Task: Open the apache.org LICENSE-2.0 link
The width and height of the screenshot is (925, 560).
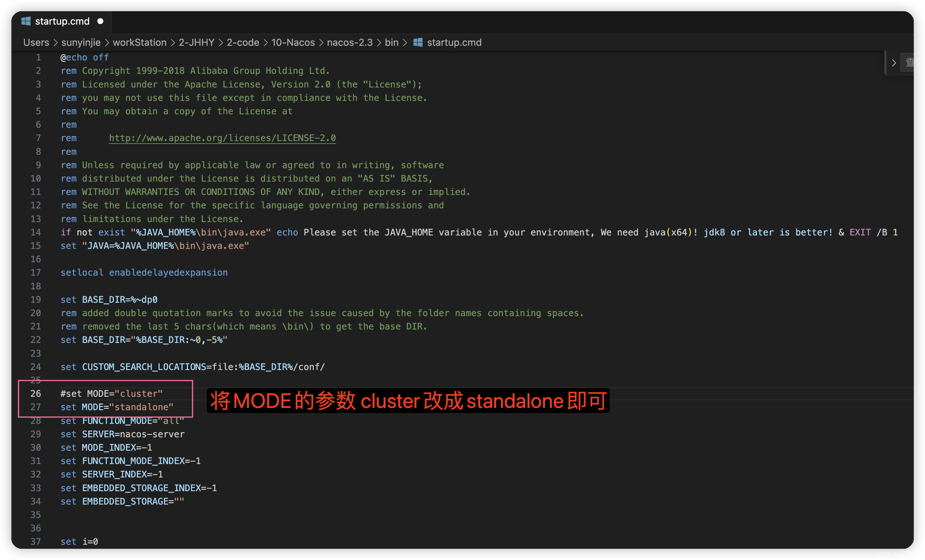Action: pos(222,138)
